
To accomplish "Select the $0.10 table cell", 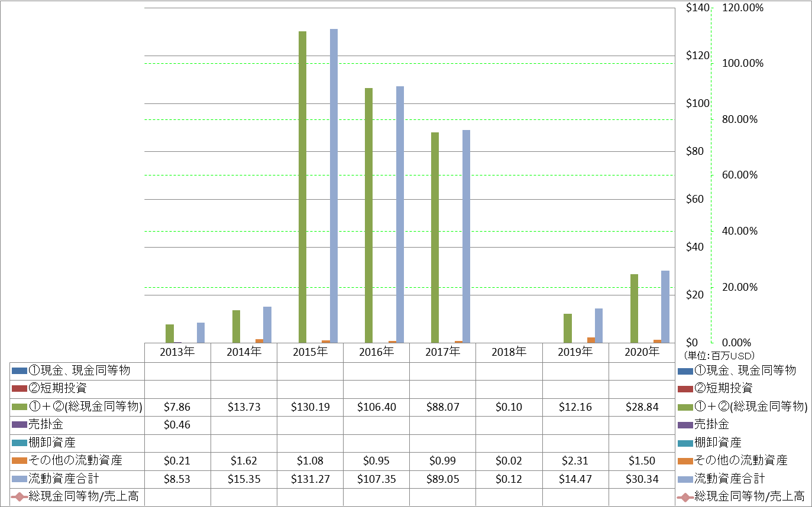I will tap(509, 407).
